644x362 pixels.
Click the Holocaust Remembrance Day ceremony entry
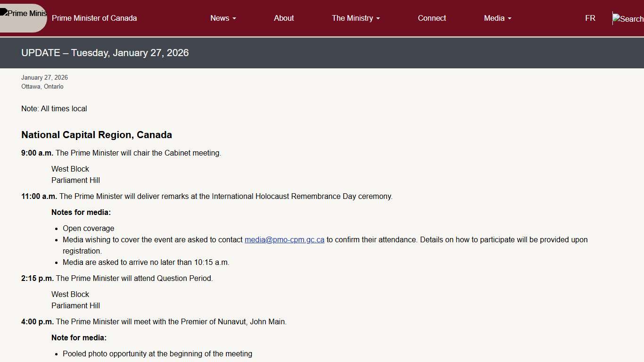click(207, 196)
